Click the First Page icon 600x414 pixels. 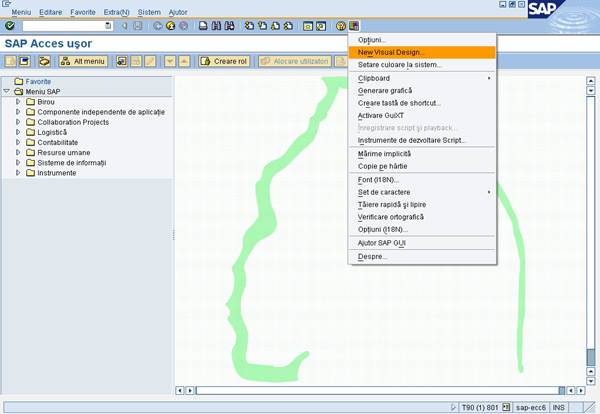[249, 26]
